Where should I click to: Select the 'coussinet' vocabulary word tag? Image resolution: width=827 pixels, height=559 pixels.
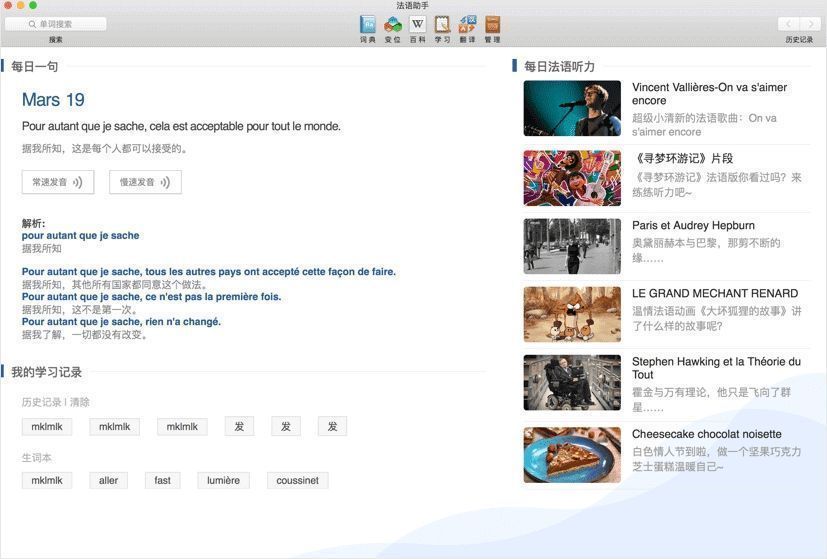[297, 480]
